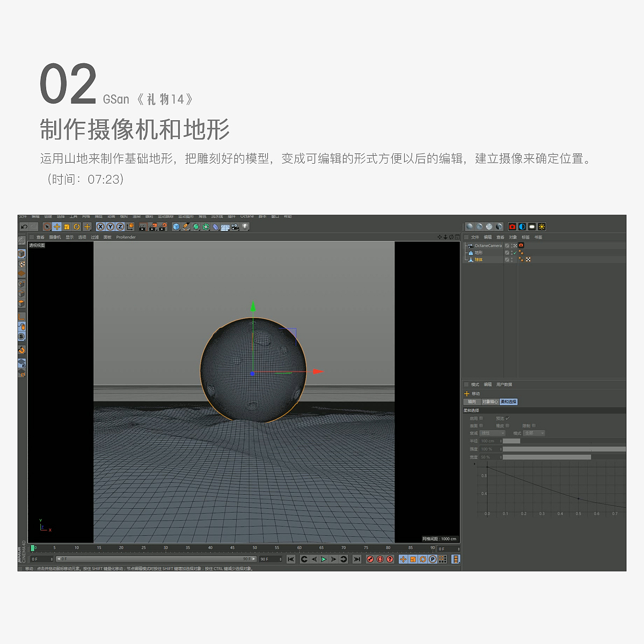Select Model mode cube in left palette
644x644 pixels.
coord(21,254)
